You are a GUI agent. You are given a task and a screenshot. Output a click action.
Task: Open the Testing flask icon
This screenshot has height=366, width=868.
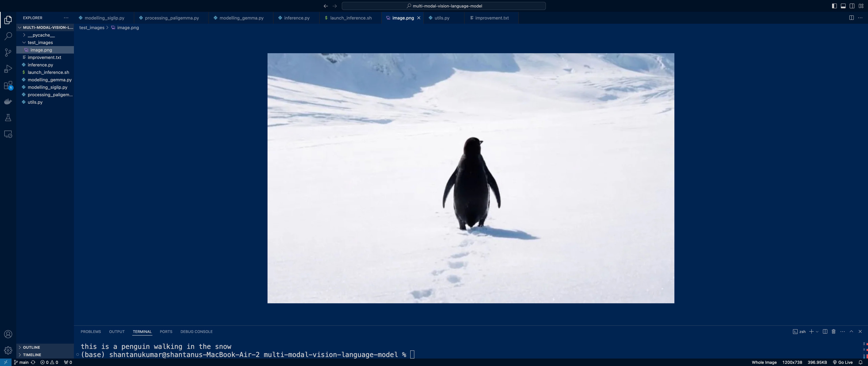(x=8, y=118)
